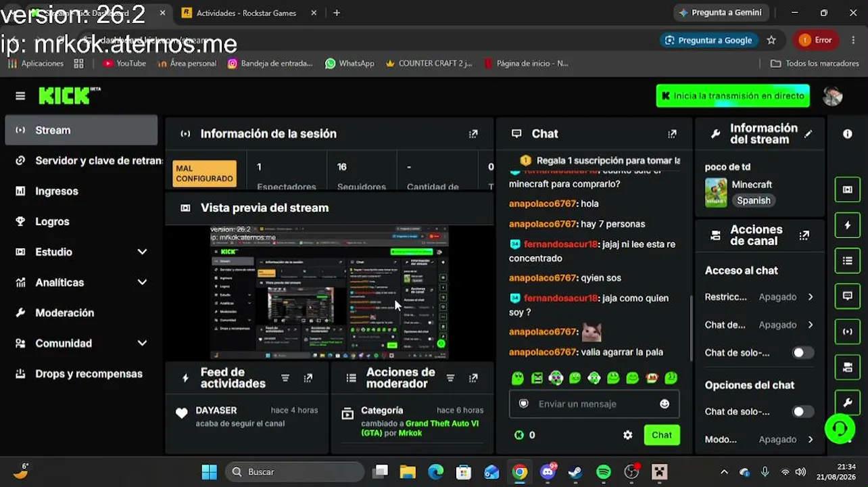Launch Minecraft from the taskbar
Screen dimensions: 868x487
pyautogui.click(x=659, y=471)
